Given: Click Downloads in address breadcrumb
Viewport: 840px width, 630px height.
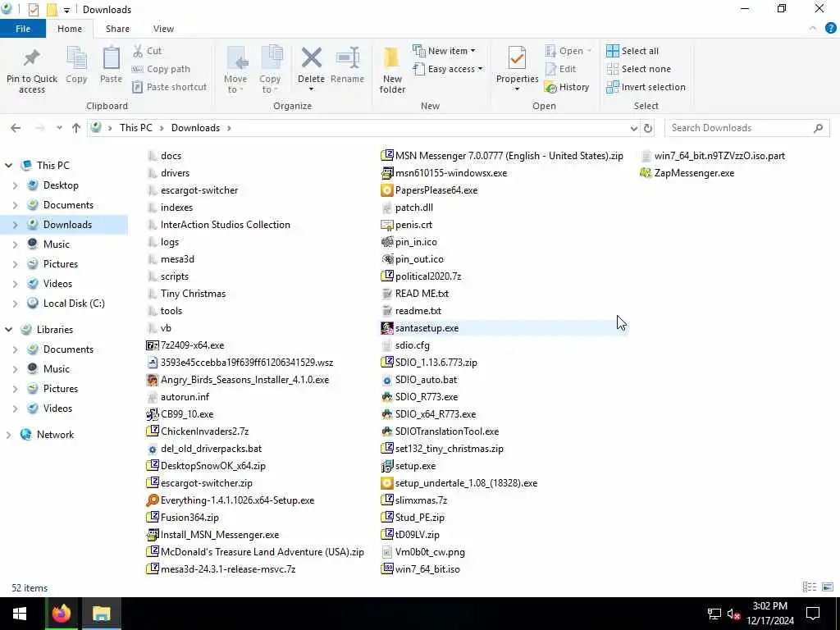Looking at the screenshot, I should tap(195, 128).
